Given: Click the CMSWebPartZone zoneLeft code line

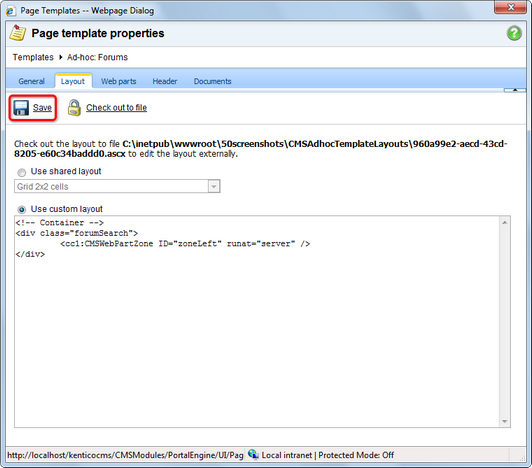Looking at the screenshot, I should click(x=185, y=244).
